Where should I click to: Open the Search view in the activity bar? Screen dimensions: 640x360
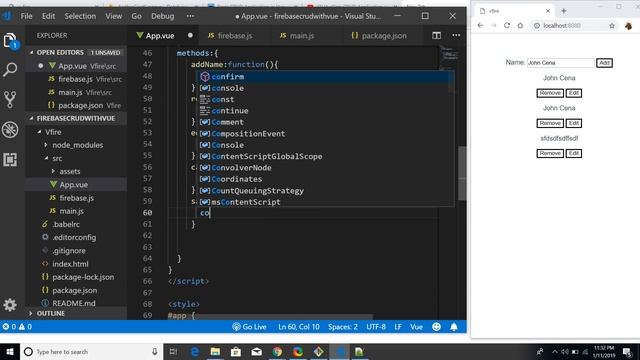tap(10, 69)
